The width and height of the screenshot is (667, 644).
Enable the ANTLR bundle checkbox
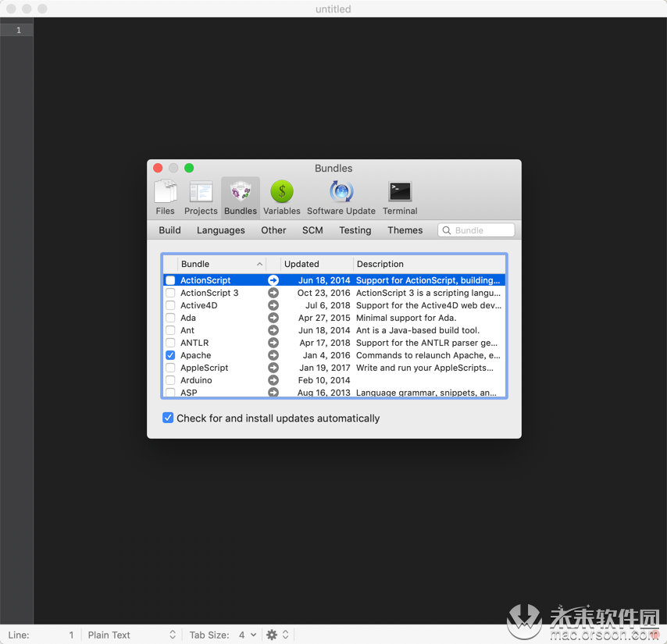(x=170, y=343)
